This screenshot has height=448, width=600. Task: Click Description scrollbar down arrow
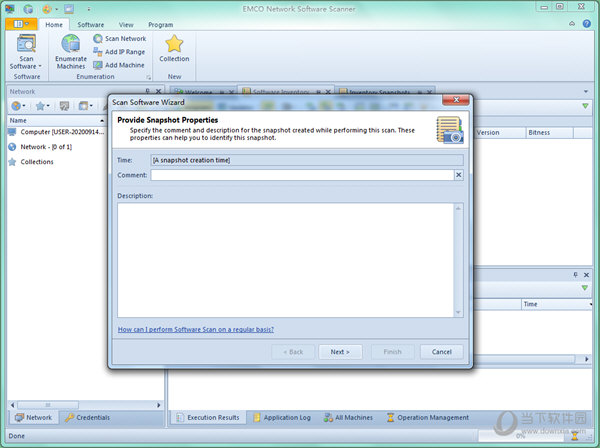tap(458, 313)
